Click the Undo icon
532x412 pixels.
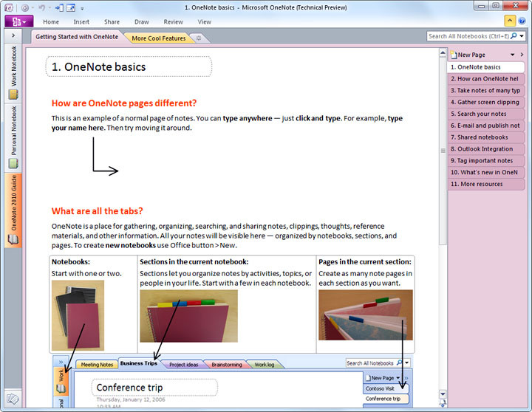(x=41, y=7)
